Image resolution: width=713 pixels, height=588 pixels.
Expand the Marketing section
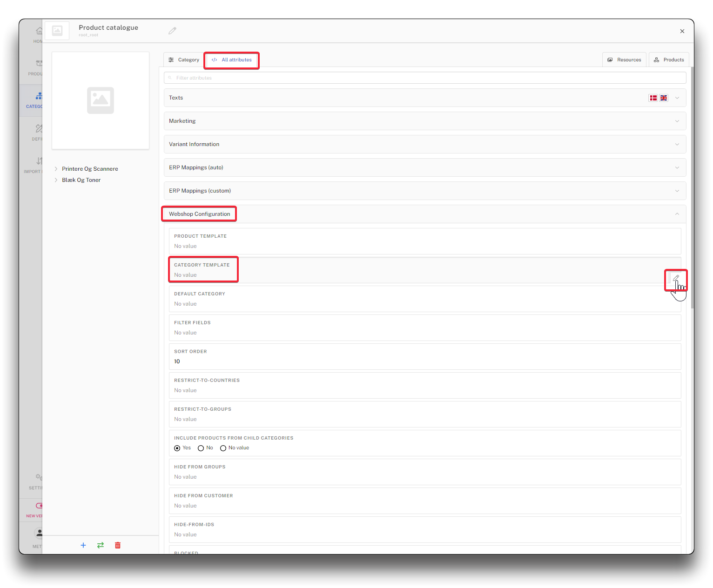coord(424,121)
